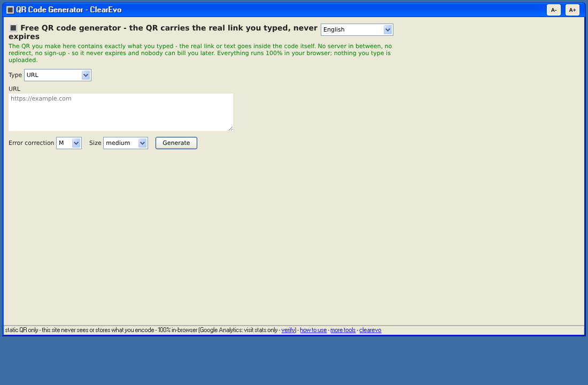Open the how to use link

click(x=313, y=330)
